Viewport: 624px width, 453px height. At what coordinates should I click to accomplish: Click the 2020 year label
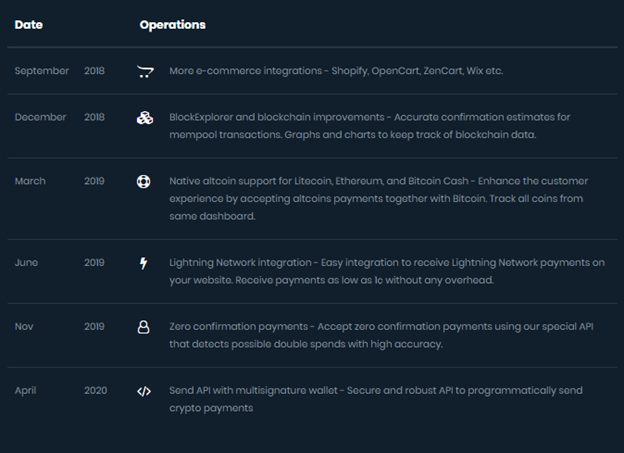click(x=94, y=391)
